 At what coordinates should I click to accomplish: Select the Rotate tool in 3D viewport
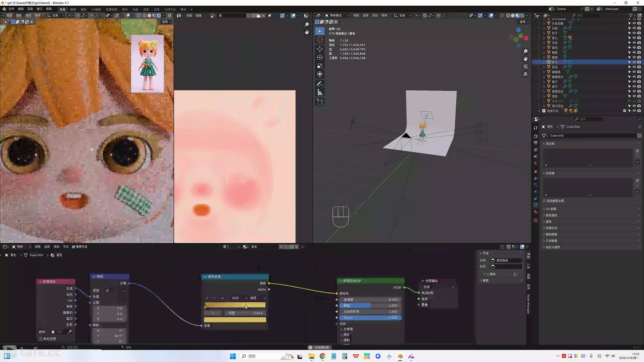[320, 57]
